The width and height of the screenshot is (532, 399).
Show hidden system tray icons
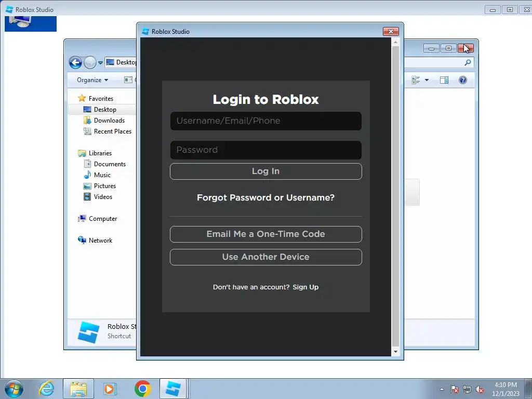coord(442,389)
